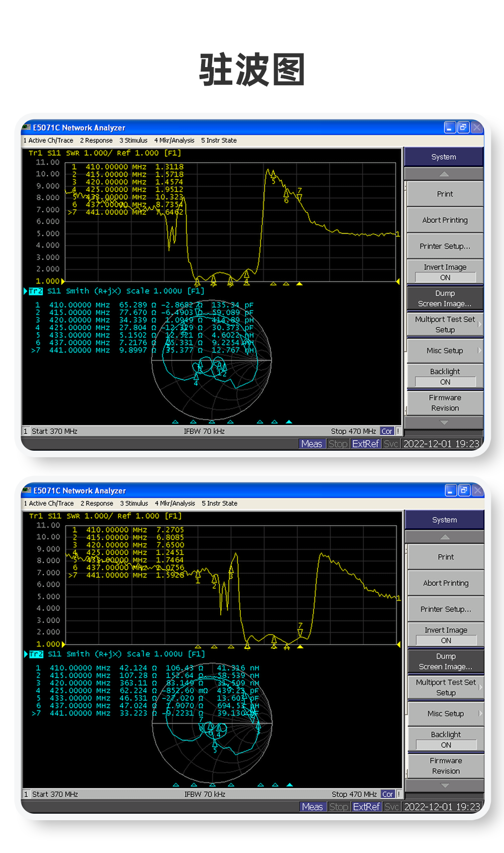Click the exclamation indicator beside Cor in bottom window
The width and height of the screenshot is (504, 853).
399,794
